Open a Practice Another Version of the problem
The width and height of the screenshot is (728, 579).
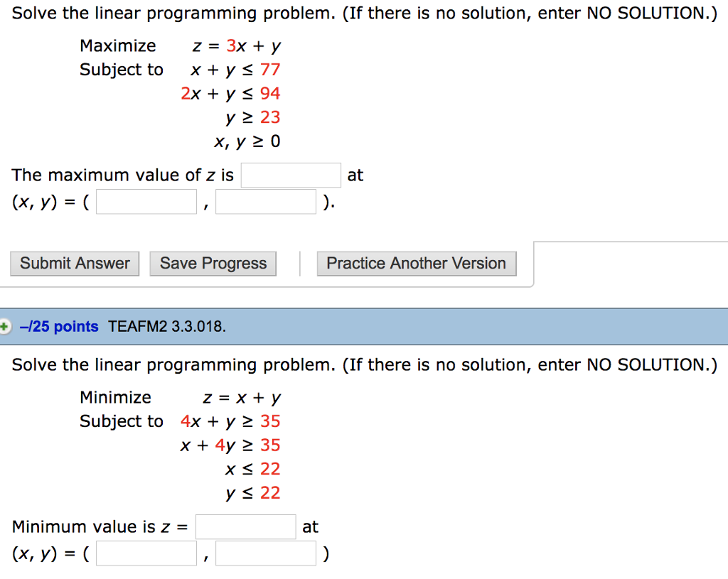coord(416,264)
